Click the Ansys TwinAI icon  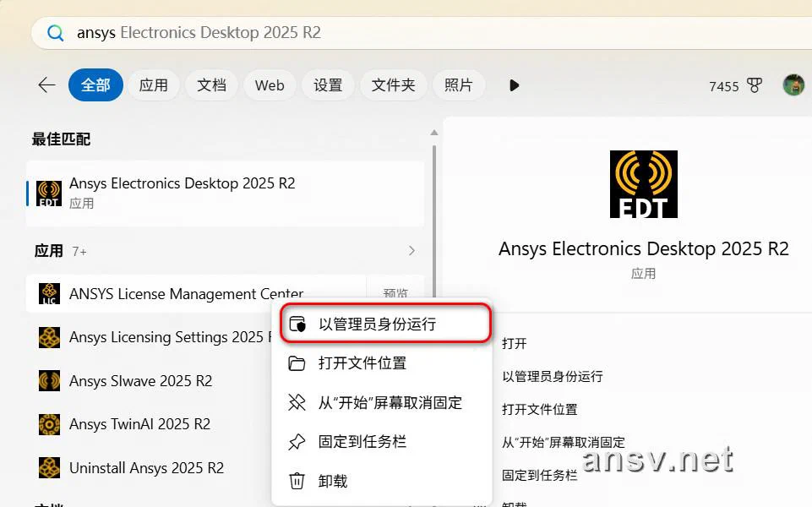click(x=49, y=425)
